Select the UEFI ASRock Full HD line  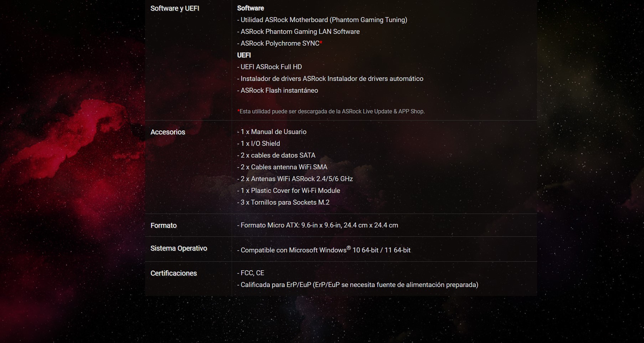269,67
